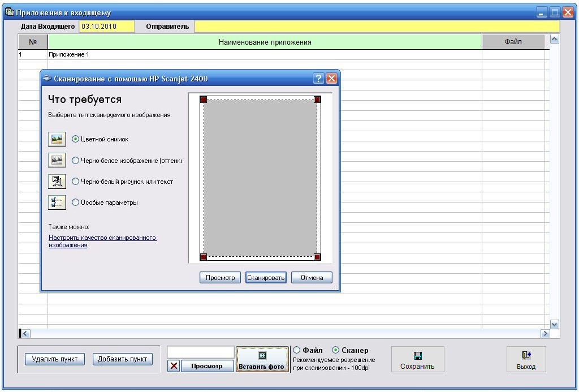
Task: Click the help question mark in scan dialog
Action: pos(318,78)
